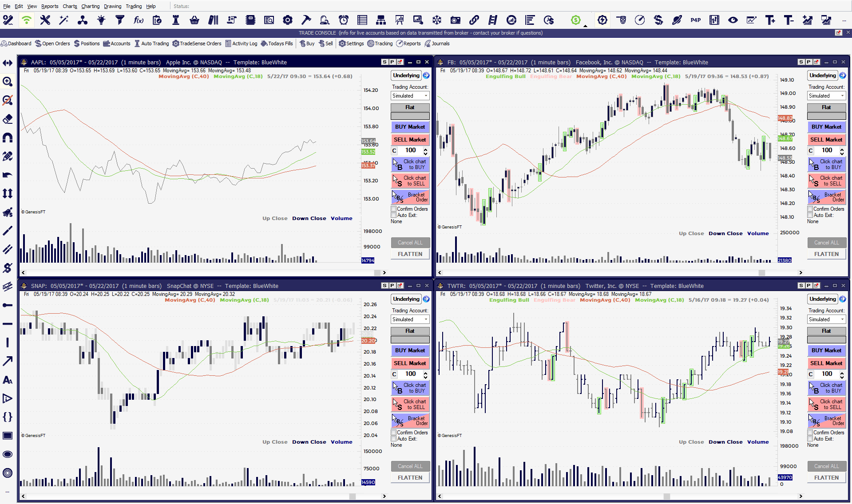852x504 pixels.
Task: Click the T+ increase text size icon
Action: pos(770,20)
